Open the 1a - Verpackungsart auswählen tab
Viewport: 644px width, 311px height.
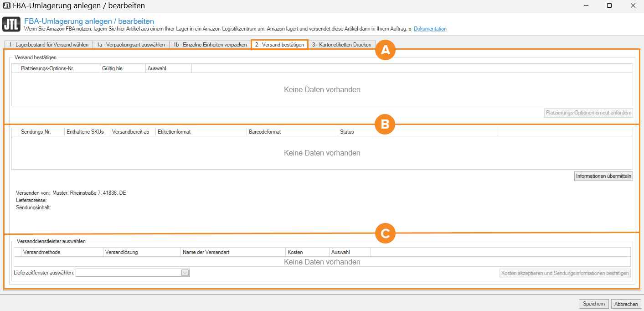[x=131, y=45]
